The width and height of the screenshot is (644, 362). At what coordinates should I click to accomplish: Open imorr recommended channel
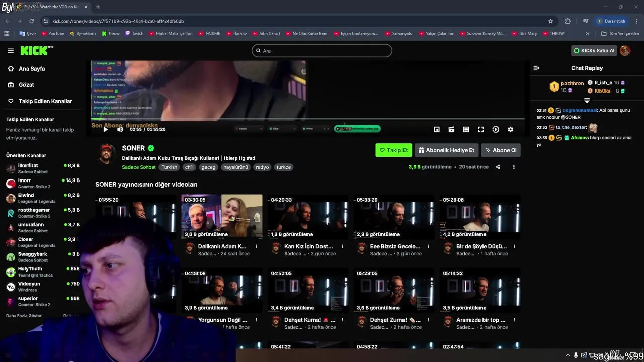point(43,183)
